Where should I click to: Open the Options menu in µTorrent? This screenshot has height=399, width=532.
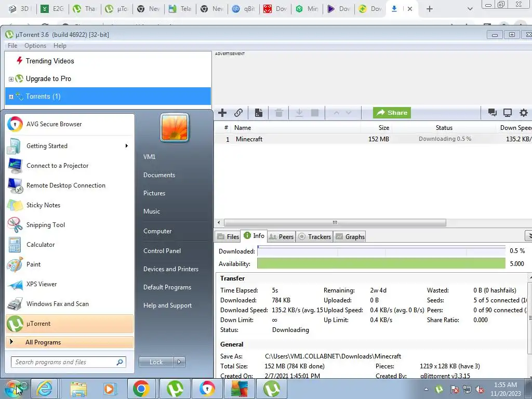pos(35,46)
